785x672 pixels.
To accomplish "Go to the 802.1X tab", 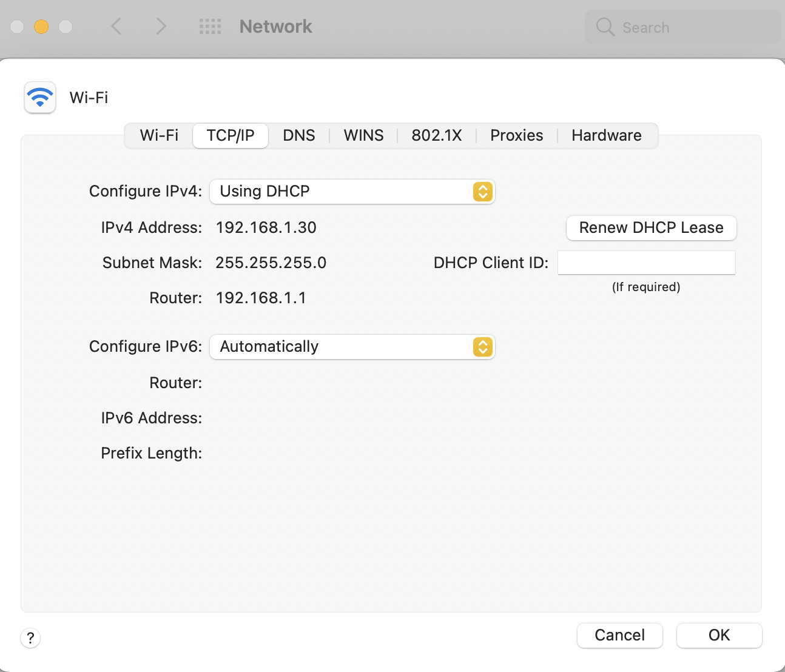I will 437,135.
